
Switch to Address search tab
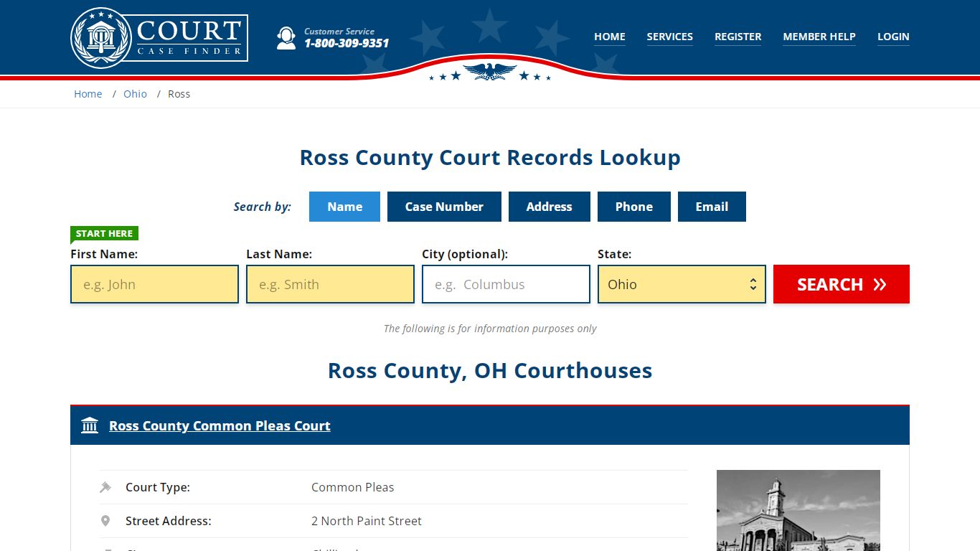coord(550,207)
